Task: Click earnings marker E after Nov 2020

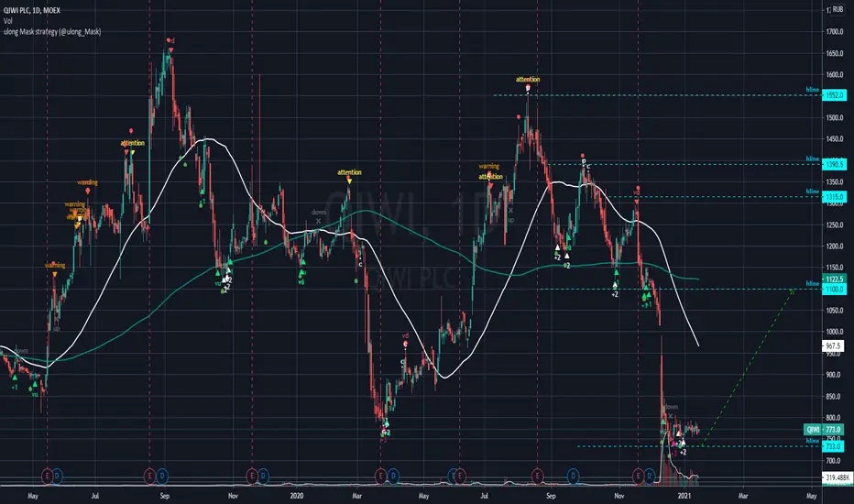Action: pyautogui.click(x=638, y=477)
